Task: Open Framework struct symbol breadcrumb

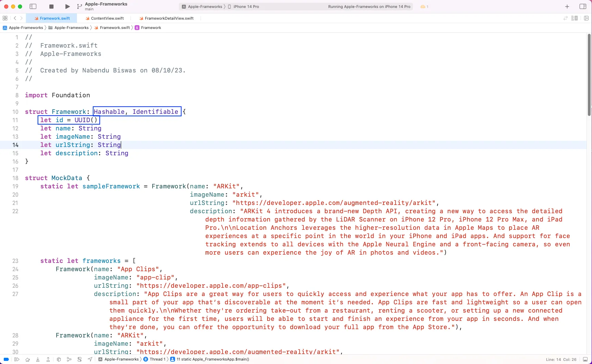Action: [148, 28]
